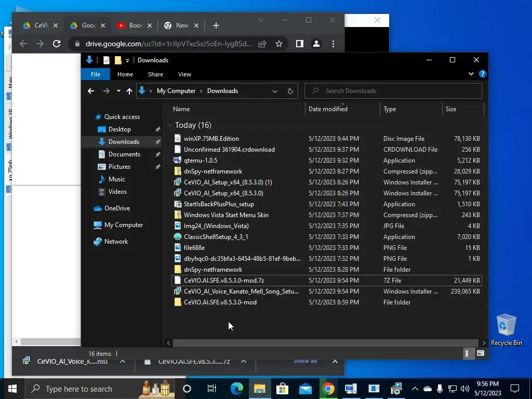
Task: Select StartIsBackPlusPlus_setup file icon
Action: 178,204
